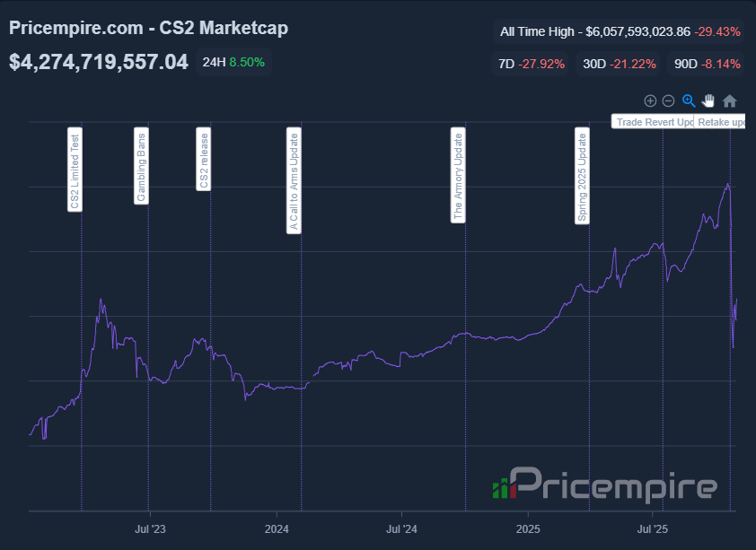Image resolution: width=756 pixels, height=550 pixels.
Task: Click the Trade Revert Update label
Action: tap(654, 121)
